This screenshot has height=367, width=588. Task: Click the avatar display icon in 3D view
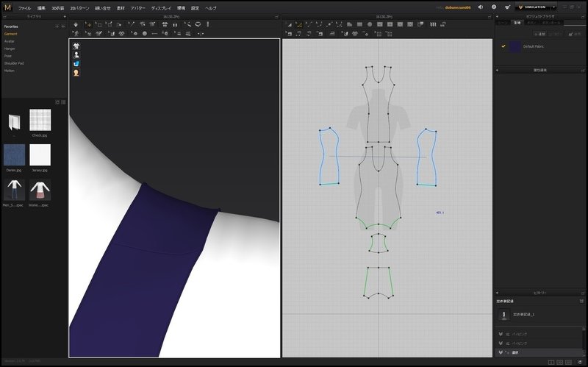pos(76,54)
